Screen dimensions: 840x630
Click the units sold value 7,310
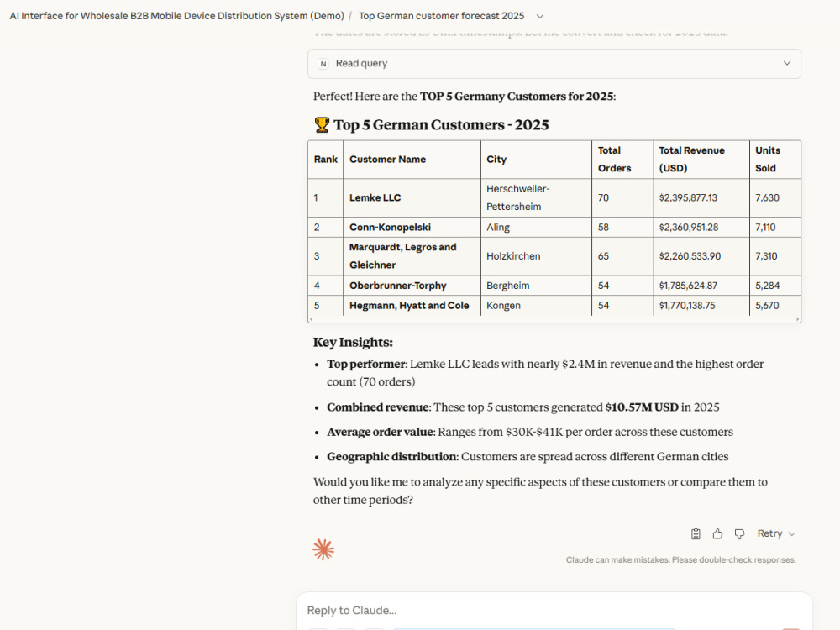[x=766, y=256]
